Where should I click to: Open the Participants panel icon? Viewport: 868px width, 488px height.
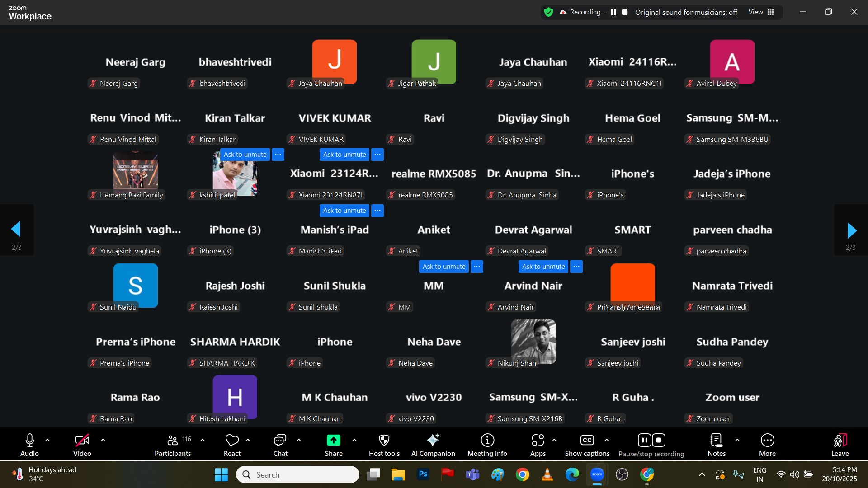[172, 441]
